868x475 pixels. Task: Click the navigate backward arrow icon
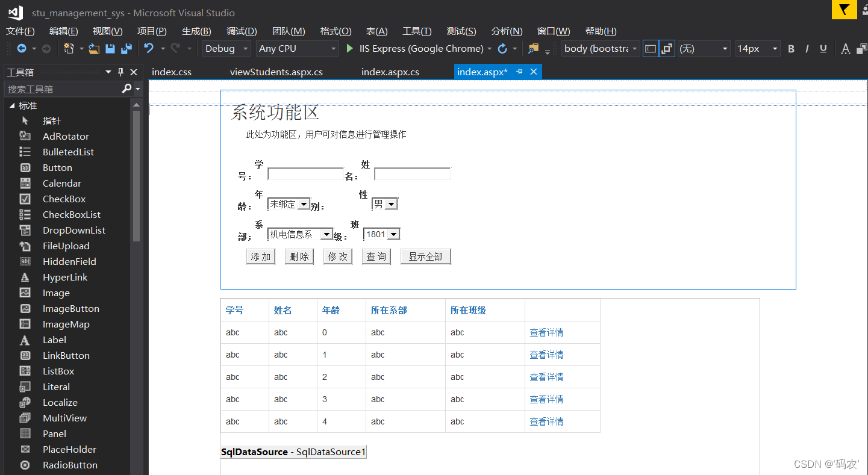(x=22, y=49)
